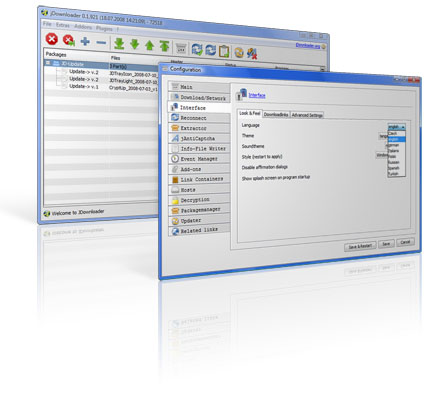Switch to the Advanced Settings tab
This screenshot has width=440, height=401.
click(307, 115)
